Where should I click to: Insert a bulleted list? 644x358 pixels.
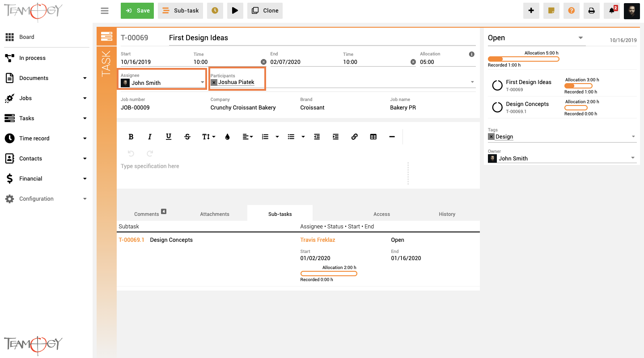(291, 137)
